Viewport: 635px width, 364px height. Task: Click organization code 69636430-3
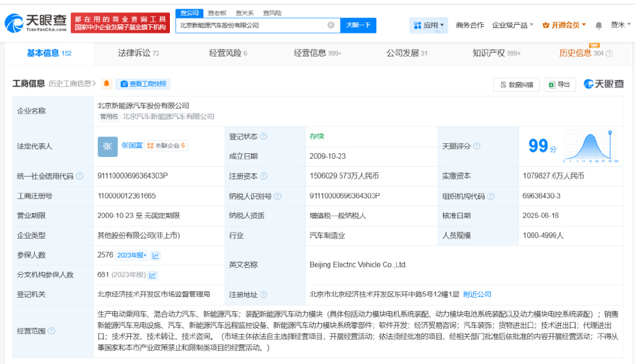tap(541, 195)
